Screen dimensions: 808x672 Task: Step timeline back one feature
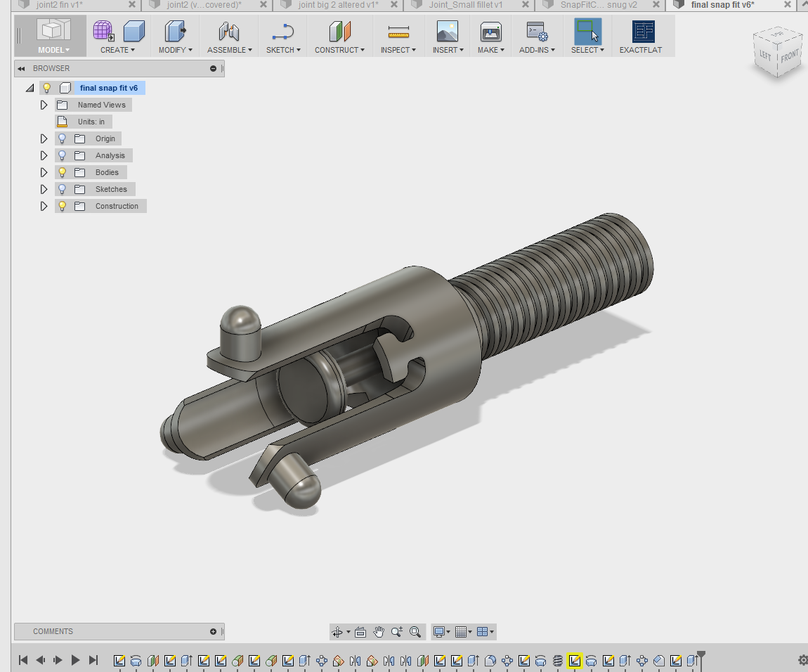click(40, 660)
